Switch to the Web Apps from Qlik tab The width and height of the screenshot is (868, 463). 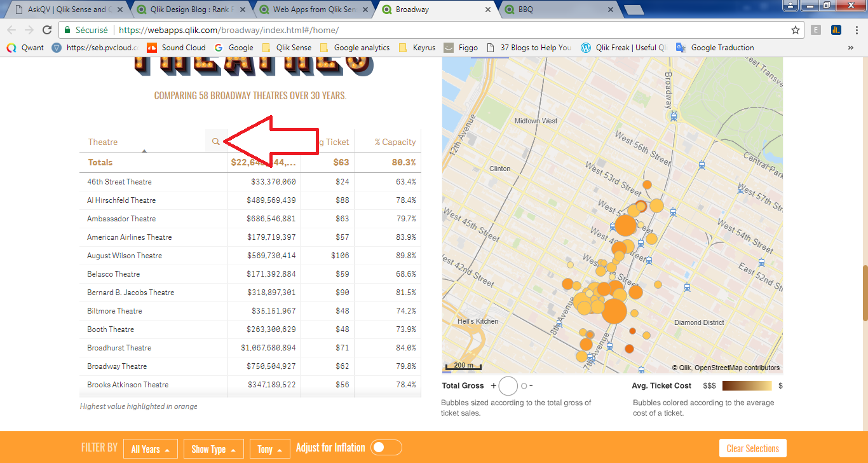pyautogui.click(x=313, y=10)
